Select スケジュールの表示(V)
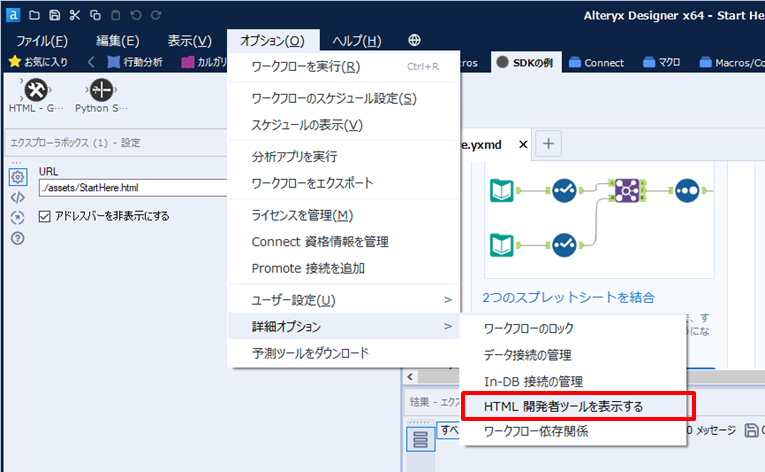This screenshot has width=765, height=472. tap(343, 125)
